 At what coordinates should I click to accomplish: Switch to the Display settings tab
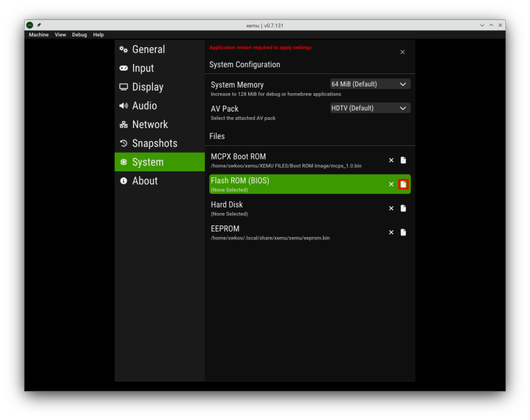(160, 87)
